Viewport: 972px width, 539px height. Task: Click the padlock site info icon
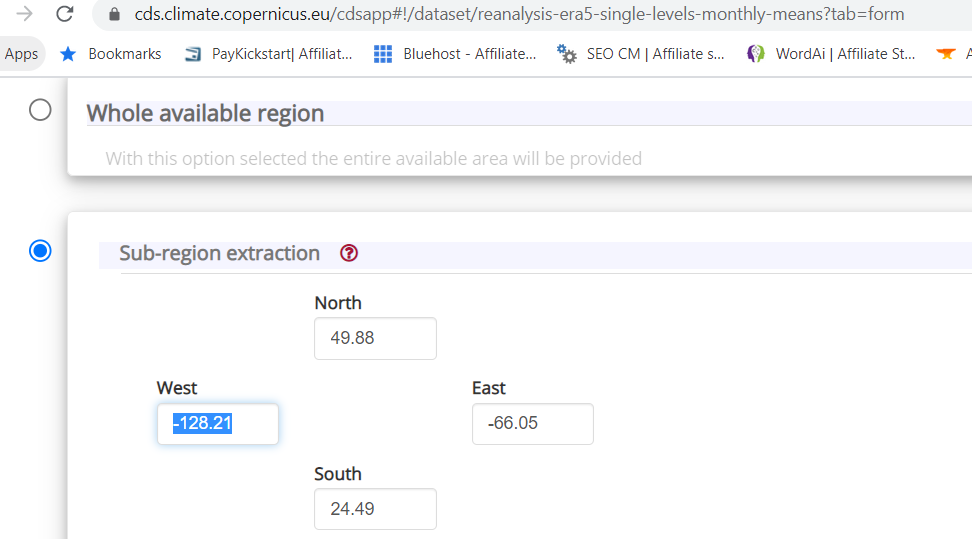point(114,15)
